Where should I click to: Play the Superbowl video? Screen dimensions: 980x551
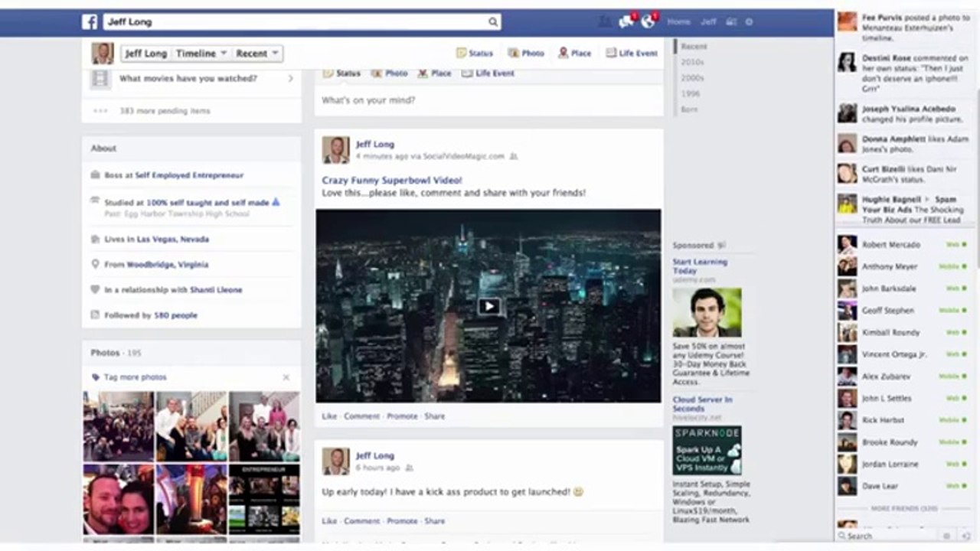pos(488,306)
